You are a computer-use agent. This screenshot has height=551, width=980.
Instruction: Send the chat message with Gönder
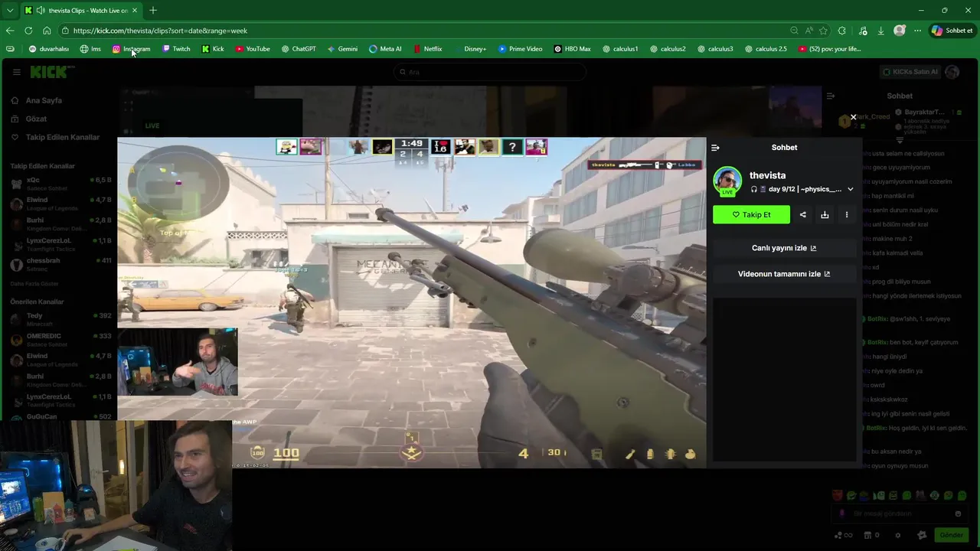952,535
